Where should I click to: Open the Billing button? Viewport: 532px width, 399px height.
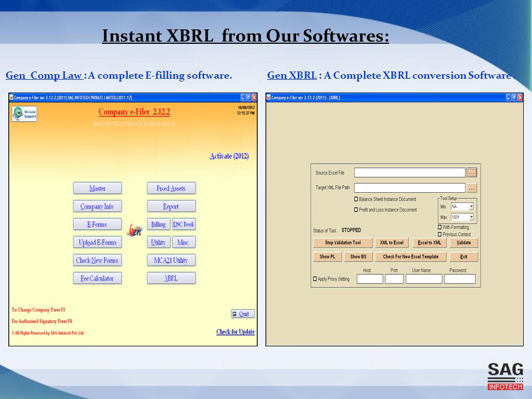coord(158,224)
